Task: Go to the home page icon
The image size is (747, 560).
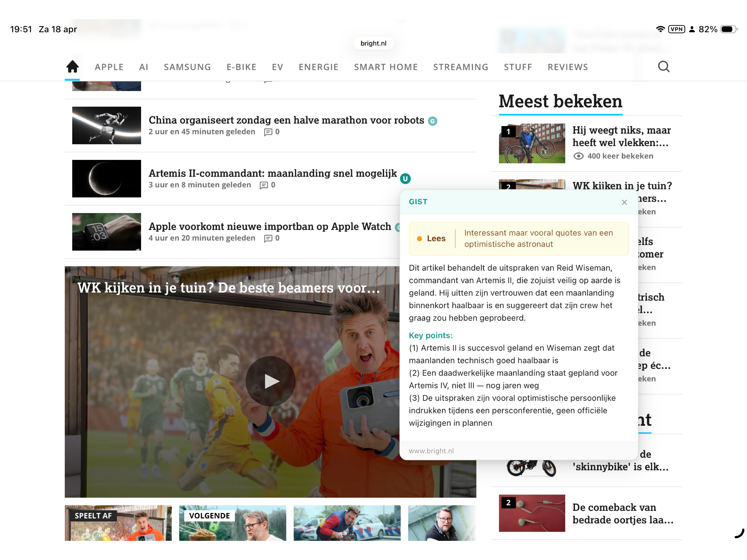Action: click(72, 66)
